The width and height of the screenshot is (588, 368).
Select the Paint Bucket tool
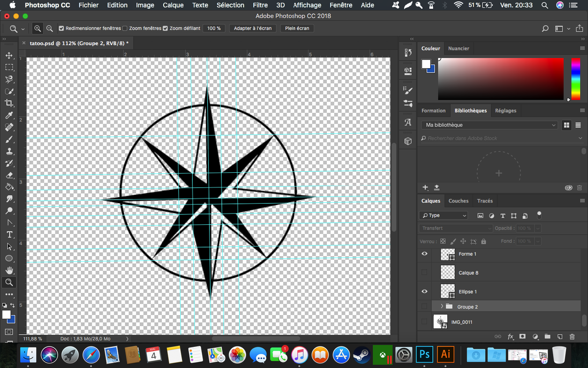(9, 187)
